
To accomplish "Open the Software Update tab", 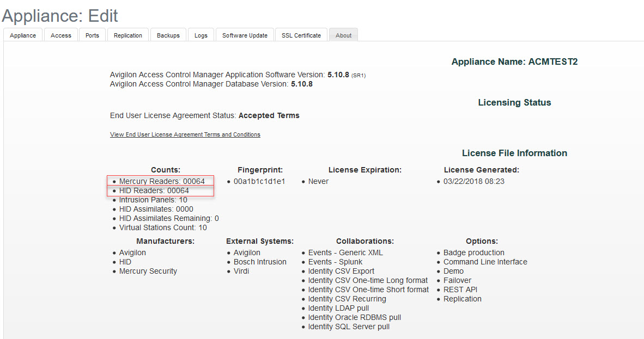I will click(x=244, y=35).
